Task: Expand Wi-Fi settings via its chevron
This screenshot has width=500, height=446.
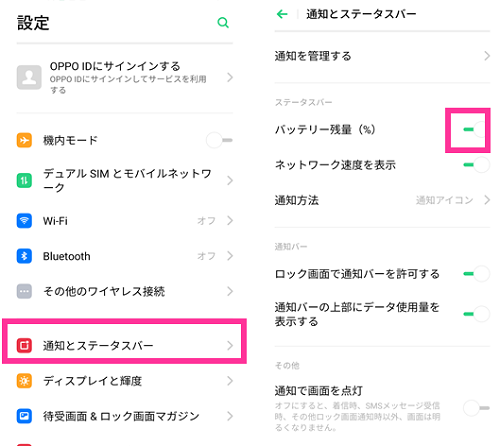Action: tap(230, 220)
